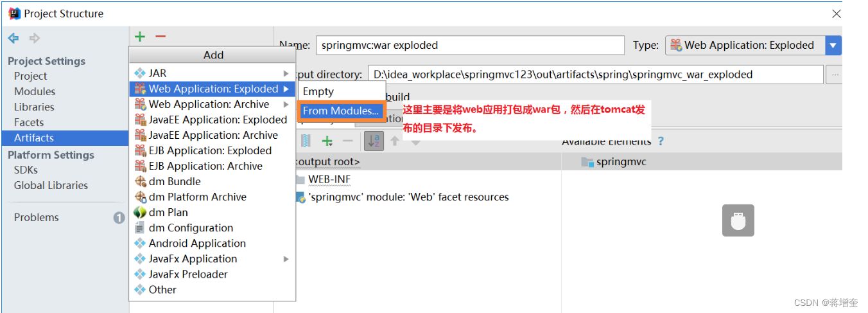The height and width of the screenshot is (313, 868).
Task: Select 'springmvc' module Web facet resources row
Action: [x=408, y=197]
